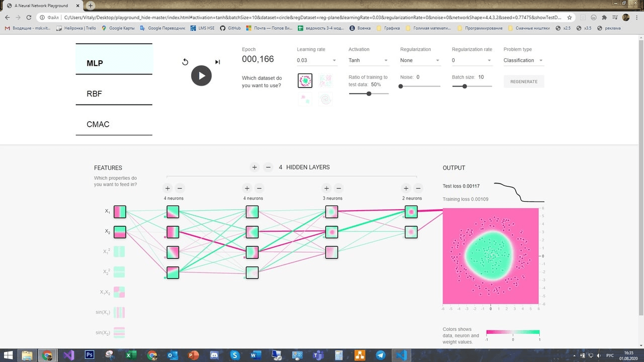Open Discord from the taskbar
The image size is (644, 362).
click(214, 355)
